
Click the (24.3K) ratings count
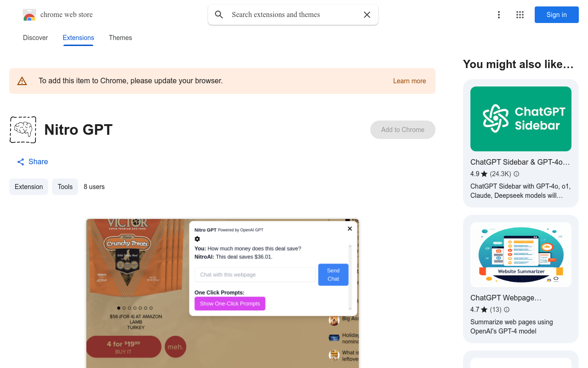500,174
